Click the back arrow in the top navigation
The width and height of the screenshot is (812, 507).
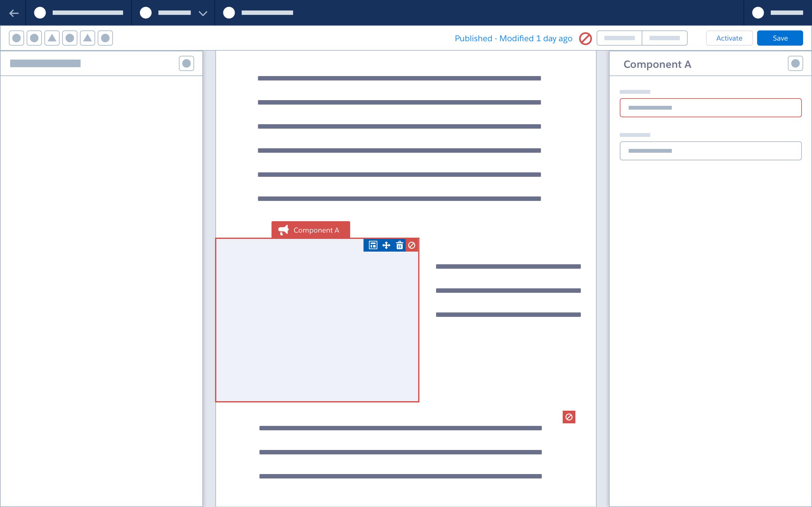click(x=14, y=13)
